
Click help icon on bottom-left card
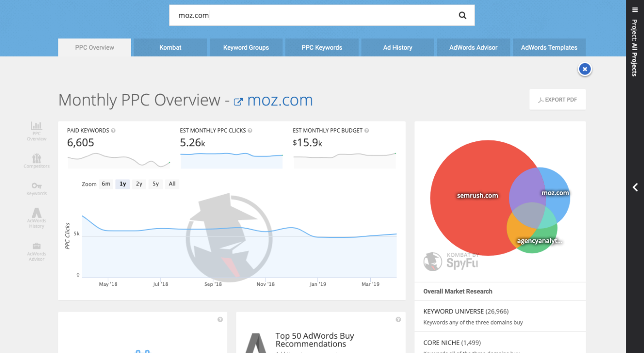pyautogui.click(x=220, y=319)
